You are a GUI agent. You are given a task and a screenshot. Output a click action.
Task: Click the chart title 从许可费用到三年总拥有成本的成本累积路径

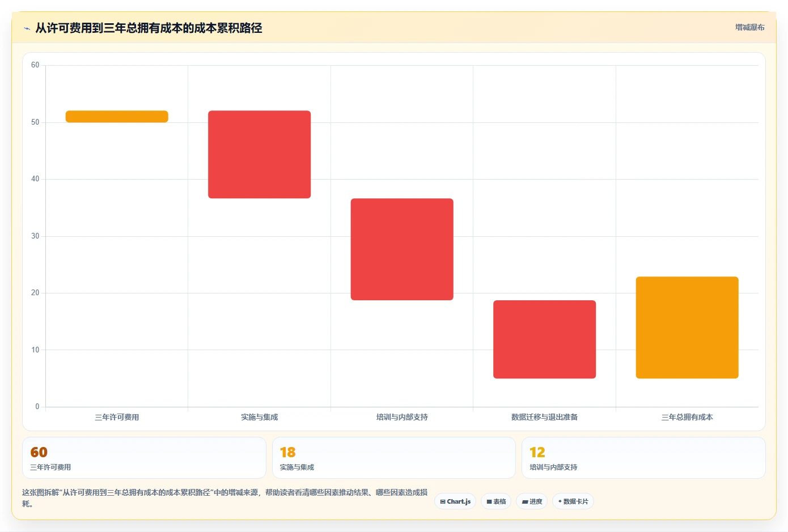click(x=149, y=28)
